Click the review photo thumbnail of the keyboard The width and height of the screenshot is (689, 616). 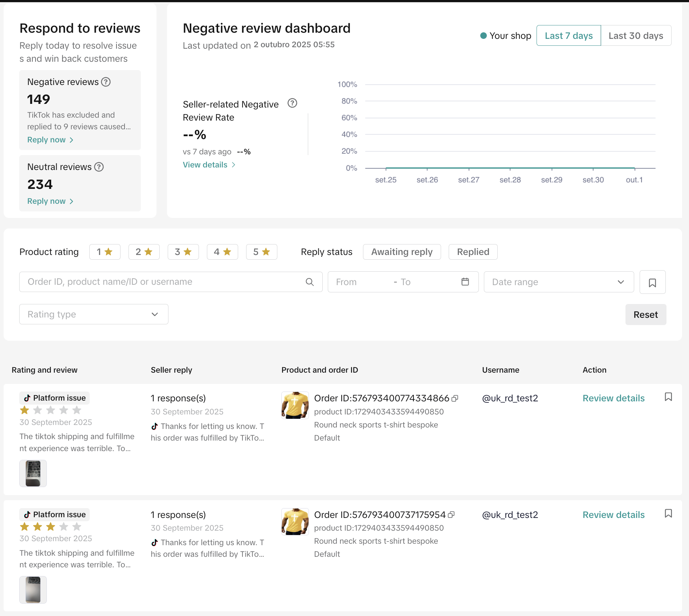[33, 473]
